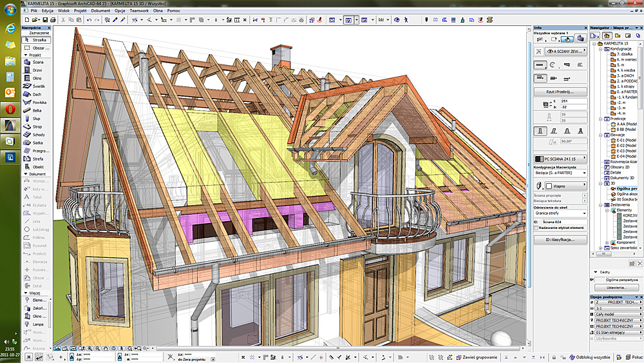Click the Ściana-024 ID field
This screenshot has height=363, width=644.
pos(564,222)
